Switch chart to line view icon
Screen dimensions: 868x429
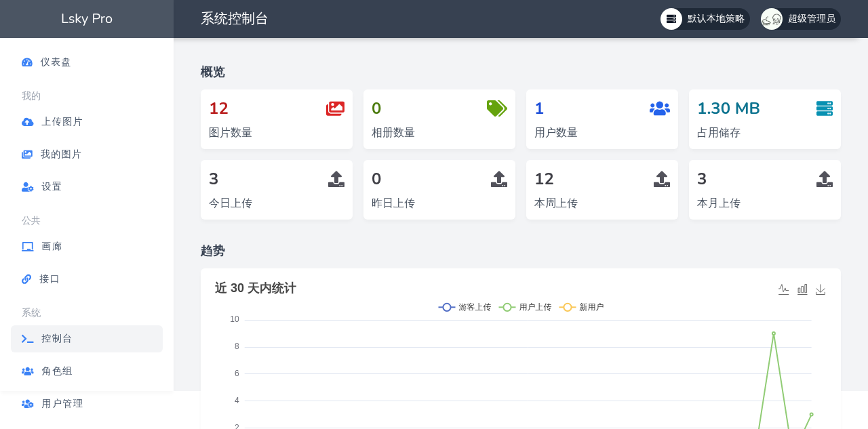coord(784,289)
